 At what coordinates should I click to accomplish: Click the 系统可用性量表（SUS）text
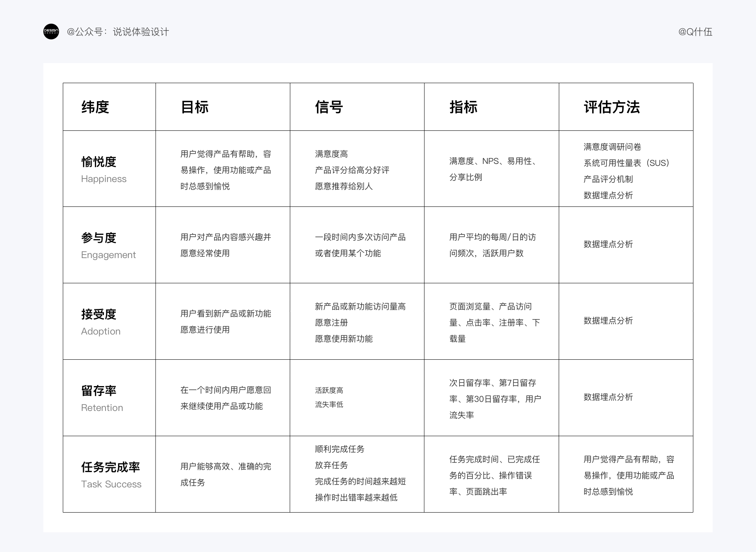pos(626,163)
